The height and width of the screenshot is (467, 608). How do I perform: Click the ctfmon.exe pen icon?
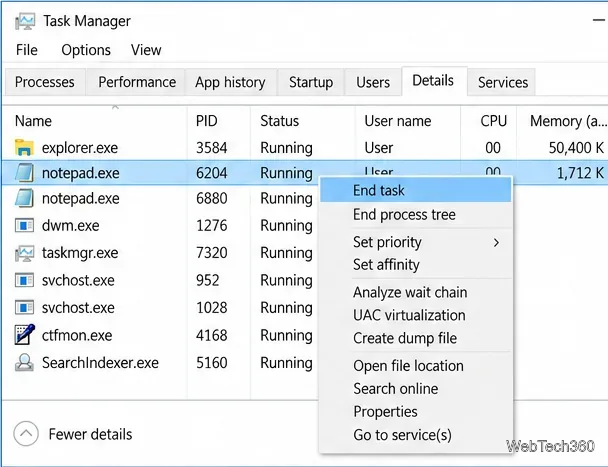(x=25, y=335)
